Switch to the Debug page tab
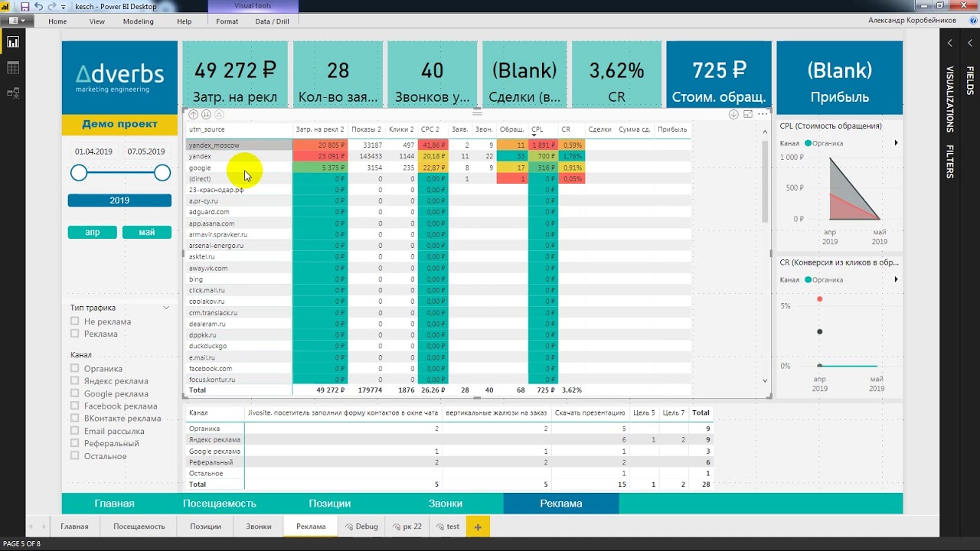The image size is (980, 551). click(x=361, y=527)
